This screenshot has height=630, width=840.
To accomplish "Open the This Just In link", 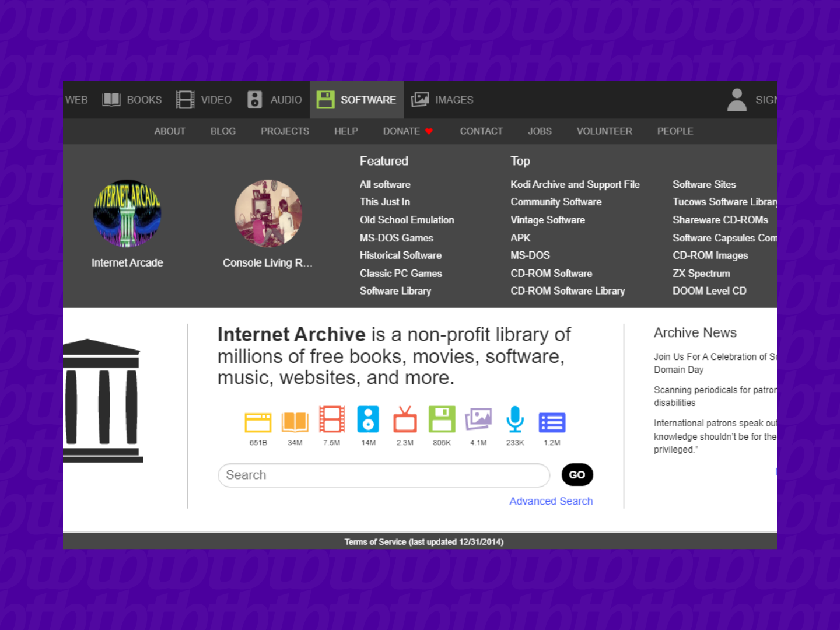I will tap(385, 202).
